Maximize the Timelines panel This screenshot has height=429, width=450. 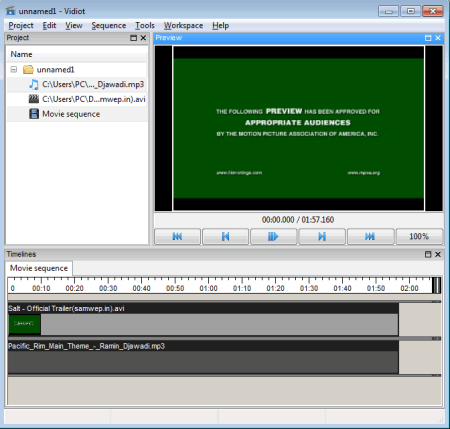tap(428, 254)
